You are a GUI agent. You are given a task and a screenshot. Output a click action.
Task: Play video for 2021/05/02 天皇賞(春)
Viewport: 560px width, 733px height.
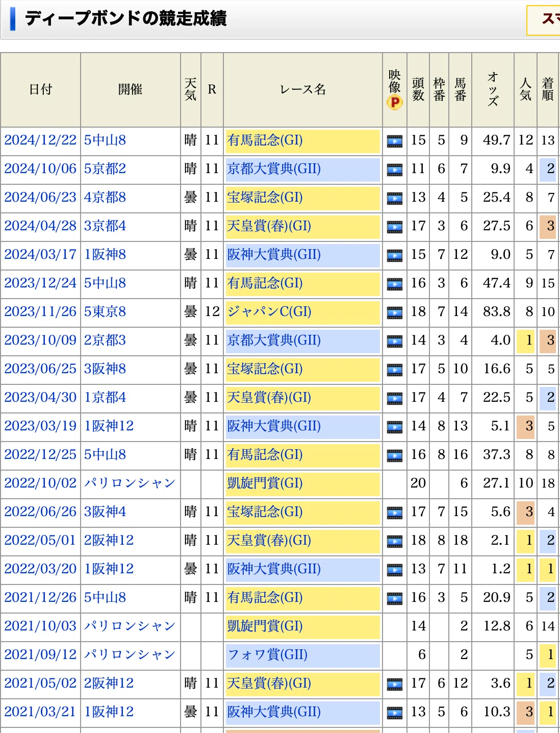point(394,684)
